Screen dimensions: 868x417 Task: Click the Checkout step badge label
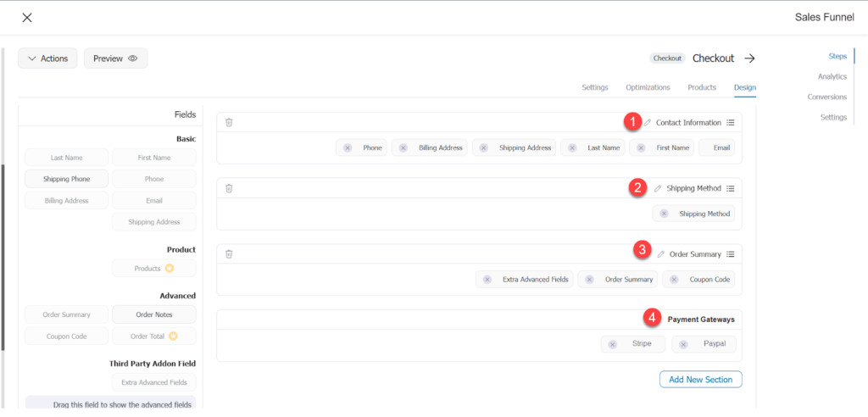[667, 58]
